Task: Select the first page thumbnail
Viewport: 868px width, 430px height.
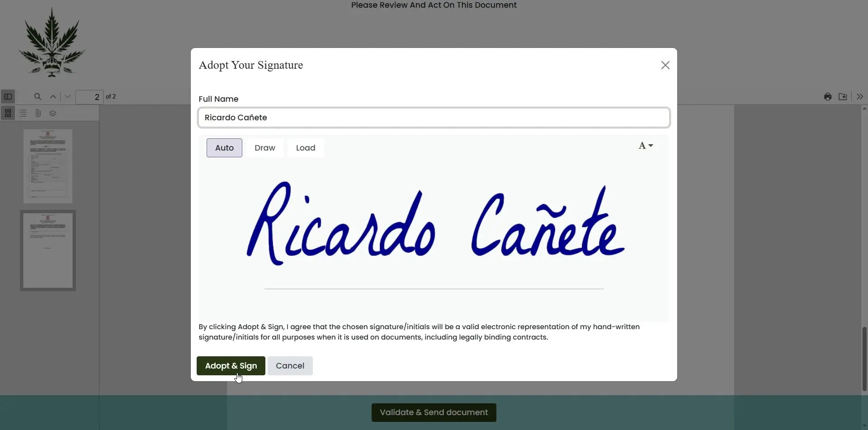Action: (48, 166)
